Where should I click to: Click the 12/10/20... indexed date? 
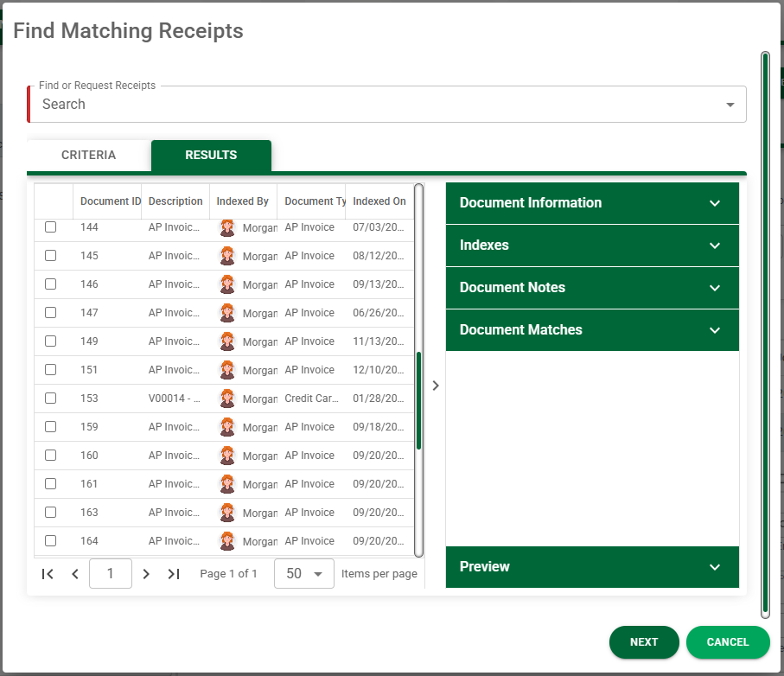(379, 370)
